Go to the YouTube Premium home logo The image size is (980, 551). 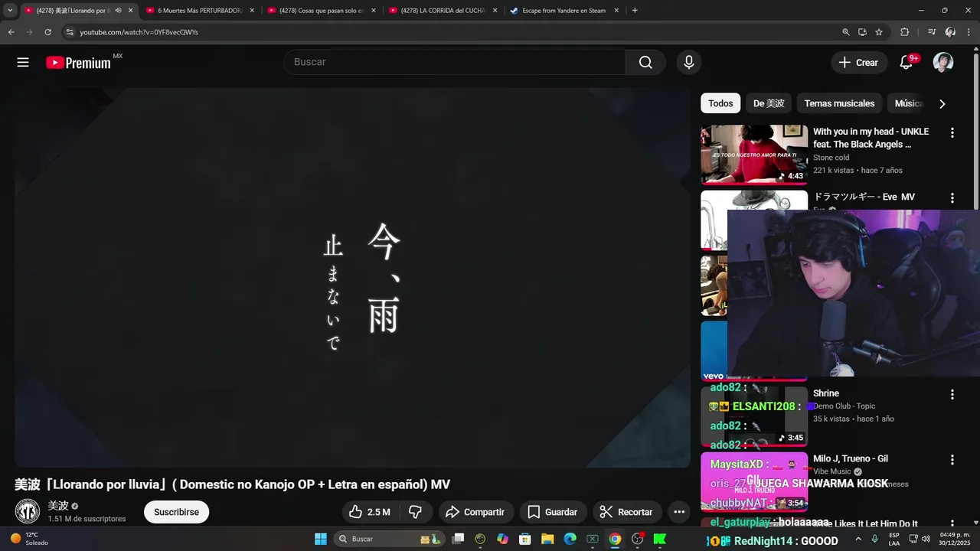click(79, 63)
